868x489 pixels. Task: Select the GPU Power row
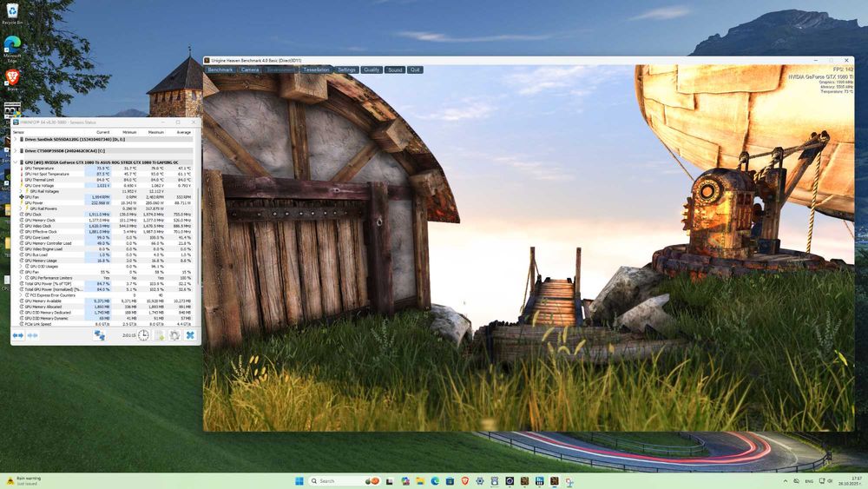click(x=105, y=202)
